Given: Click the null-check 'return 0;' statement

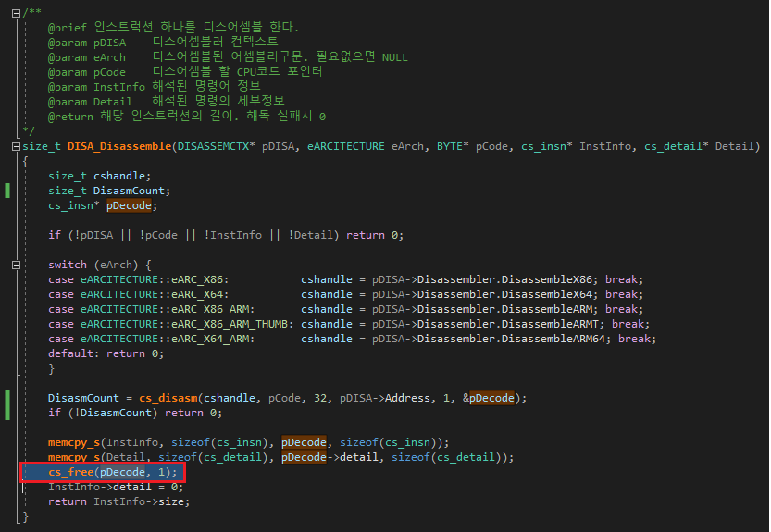Looking at the screenshot, I should [x=375, y=236].
